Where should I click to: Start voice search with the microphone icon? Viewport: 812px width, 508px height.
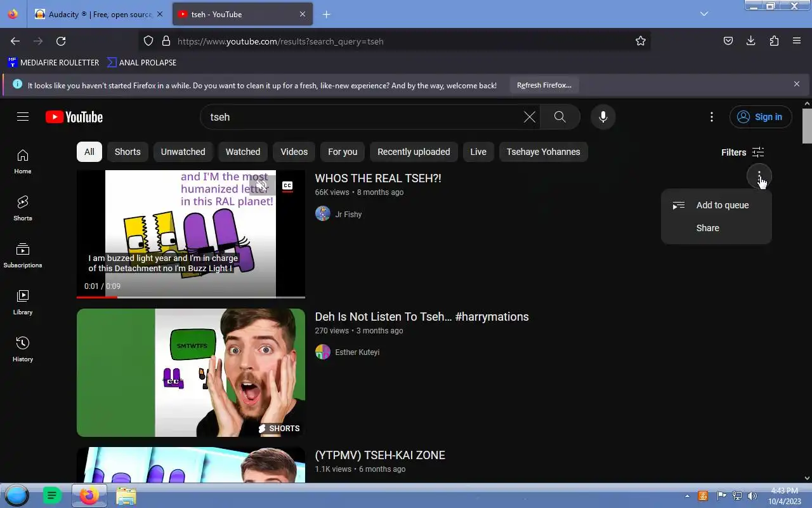603,117
